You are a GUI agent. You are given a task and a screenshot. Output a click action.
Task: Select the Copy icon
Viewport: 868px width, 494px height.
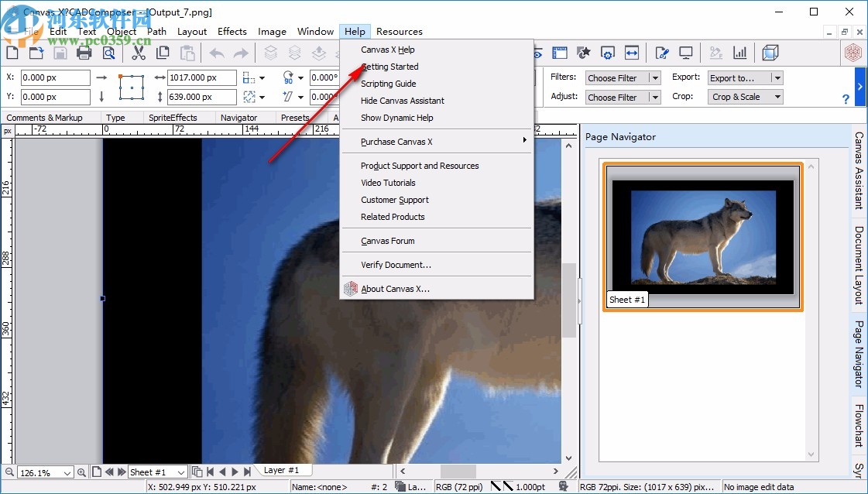[x=163, y=53]
